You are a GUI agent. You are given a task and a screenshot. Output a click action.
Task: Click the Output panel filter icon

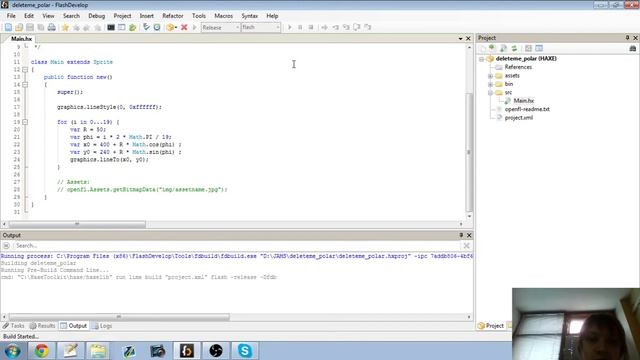click(6, 245)
